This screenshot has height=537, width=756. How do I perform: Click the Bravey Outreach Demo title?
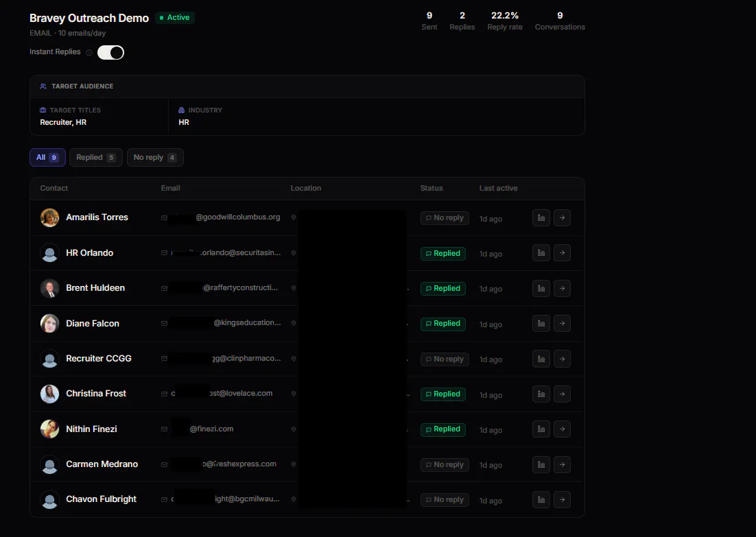tap(89, 19)
